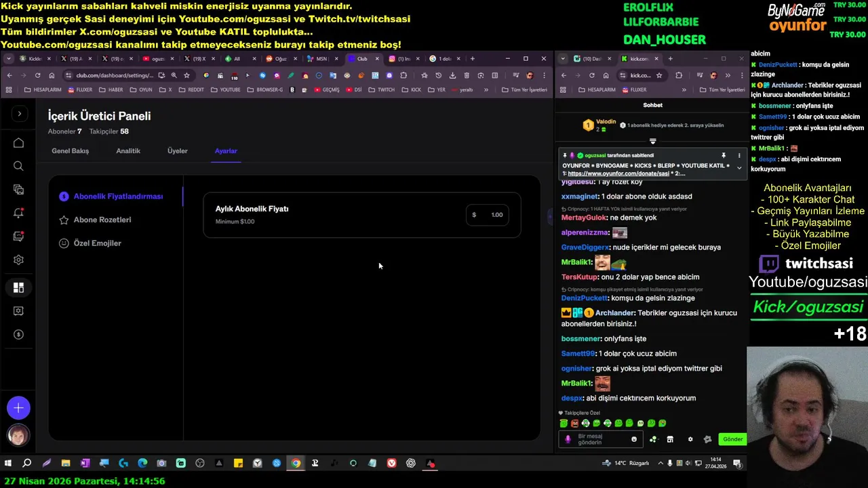Open Tüm Yer İşaretleri in left browser

pos(524,89)
